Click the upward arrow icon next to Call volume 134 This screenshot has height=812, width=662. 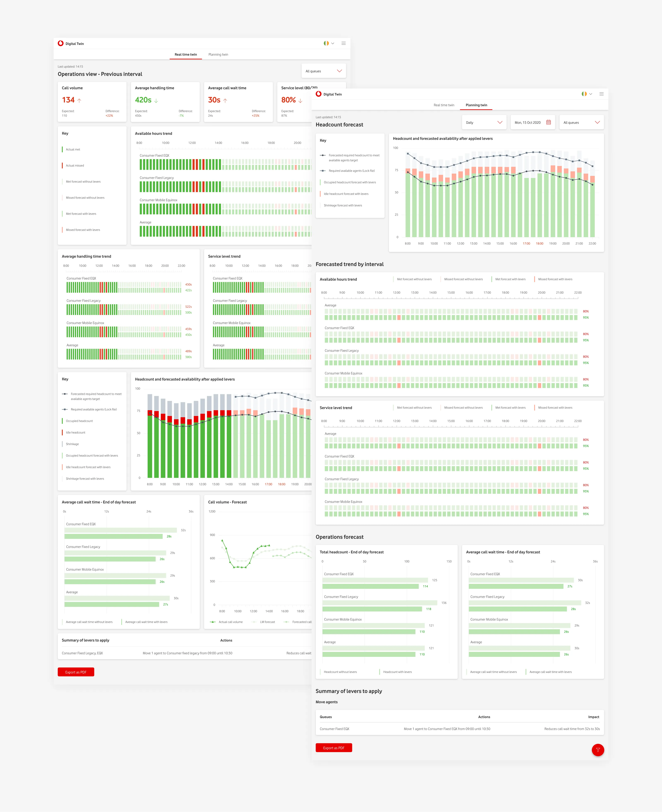(x=79, y=100)
